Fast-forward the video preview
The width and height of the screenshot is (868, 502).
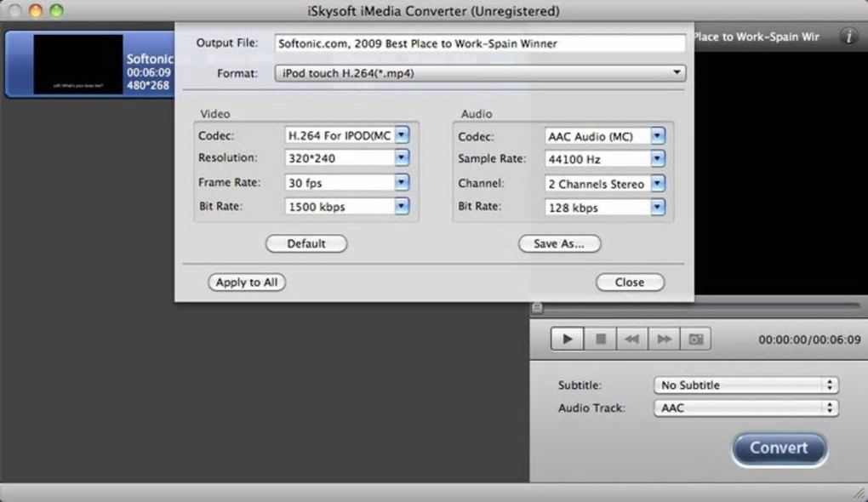pyautogui.click(x=664, y=339)
